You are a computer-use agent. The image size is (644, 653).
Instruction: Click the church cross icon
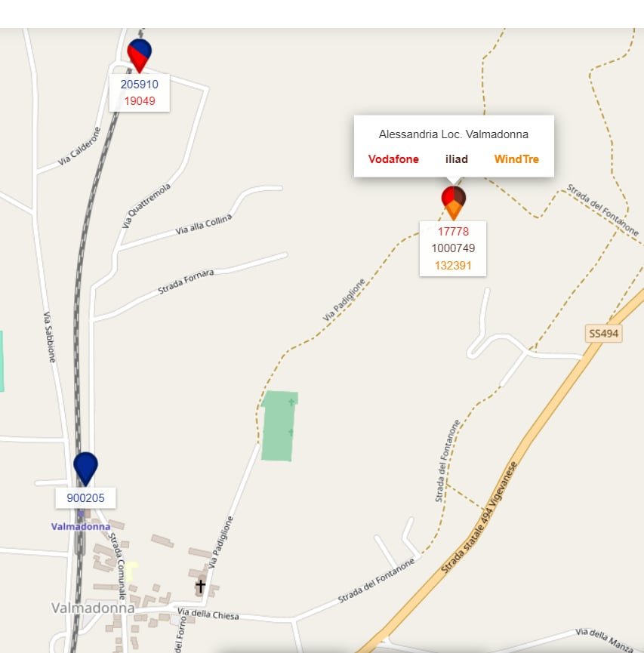click(x=200, y=586)
